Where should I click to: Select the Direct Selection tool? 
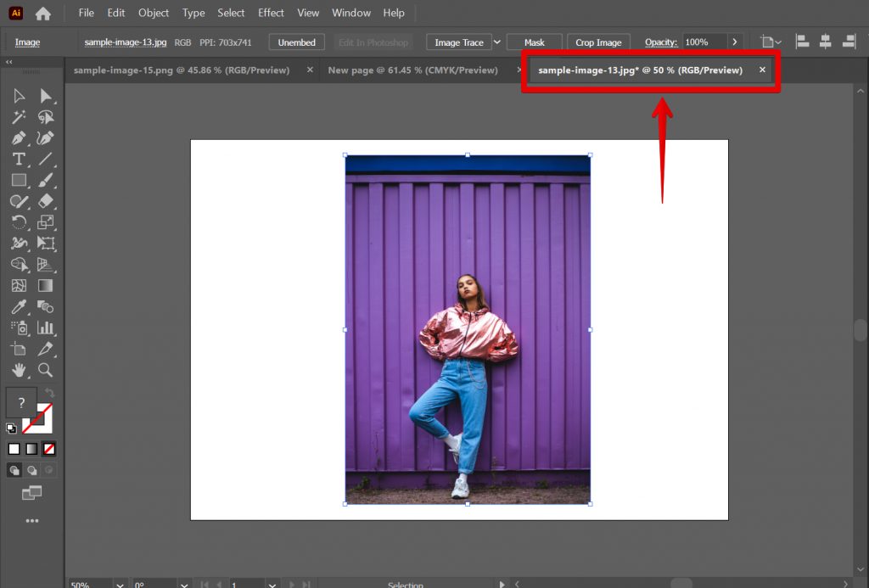46,96
